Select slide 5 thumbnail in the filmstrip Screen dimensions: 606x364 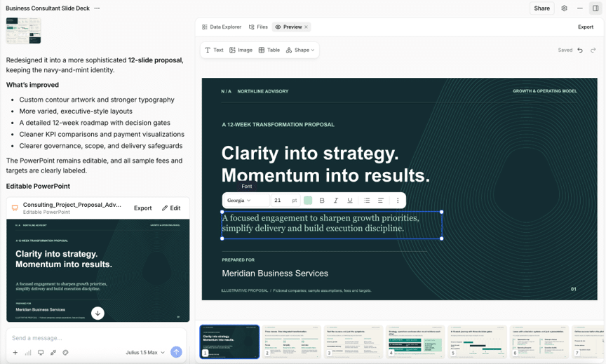(x=477, y=342)
